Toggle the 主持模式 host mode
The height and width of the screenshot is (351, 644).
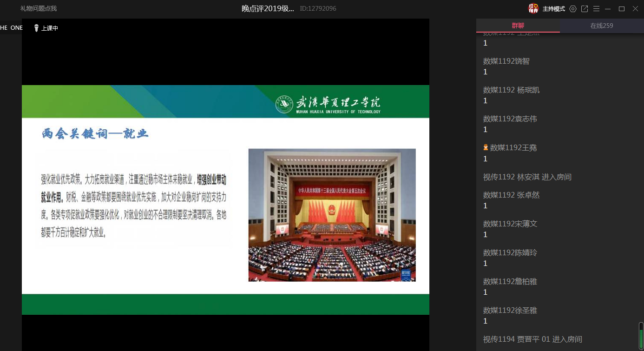(x=553, y=9)
